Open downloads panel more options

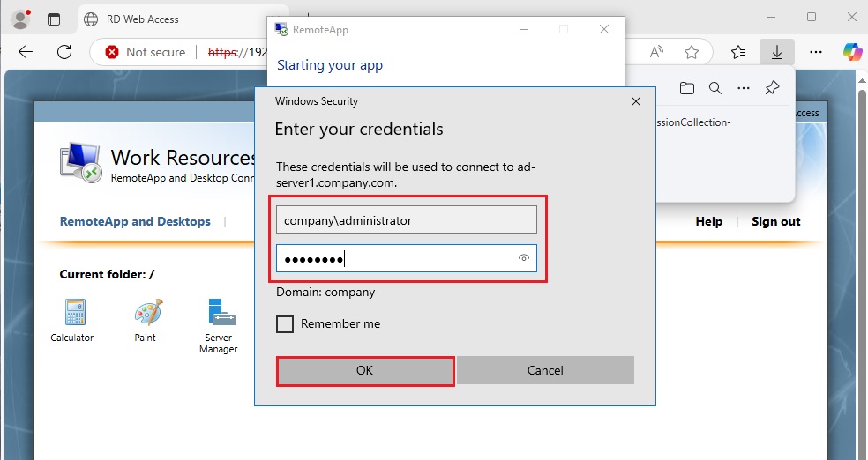pyautogui.click(x=744, y=88)
